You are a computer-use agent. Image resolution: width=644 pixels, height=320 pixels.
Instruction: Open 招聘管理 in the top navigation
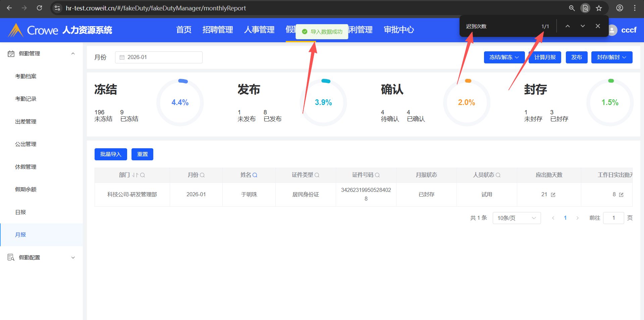point(218,30)
